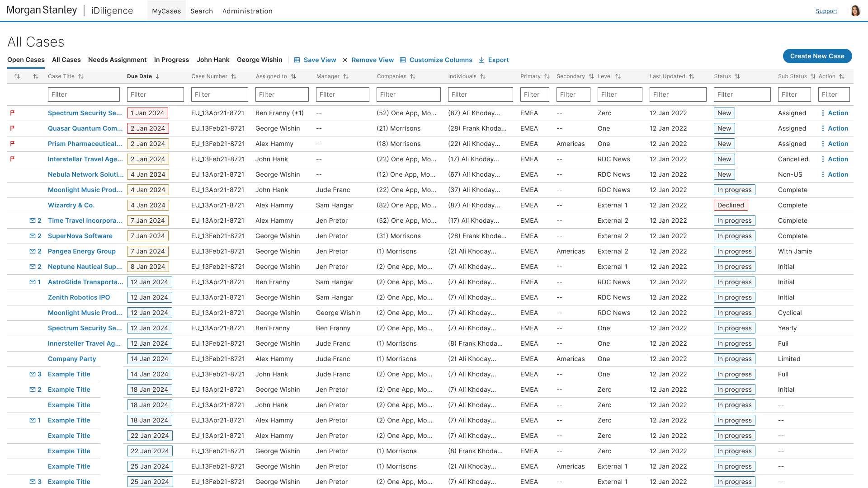Toggle Due Date descending sort arrow
This screenshot has height=488, width=868.
(x=157, y=76)
